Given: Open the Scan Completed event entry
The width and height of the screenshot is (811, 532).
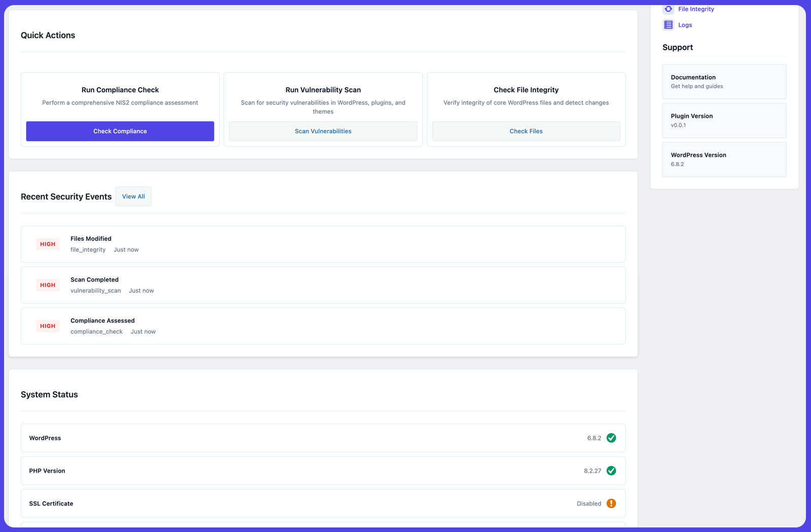Looking at the screenshot, I should point(323,285).
